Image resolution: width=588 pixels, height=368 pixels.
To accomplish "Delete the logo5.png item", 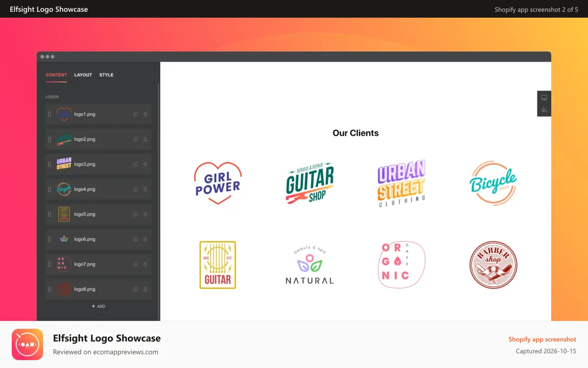I will [145, 214].
